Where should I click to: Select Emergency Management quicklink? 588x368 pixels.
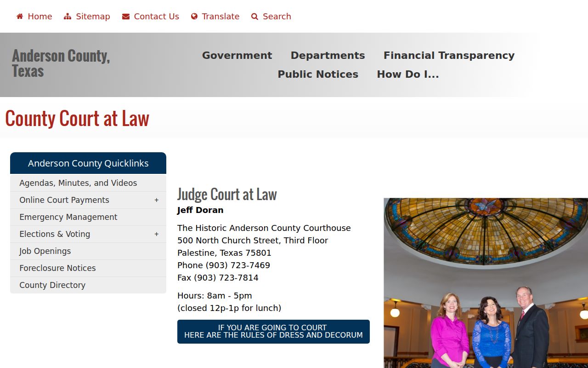pyautogui.click(x=88, y=217)
